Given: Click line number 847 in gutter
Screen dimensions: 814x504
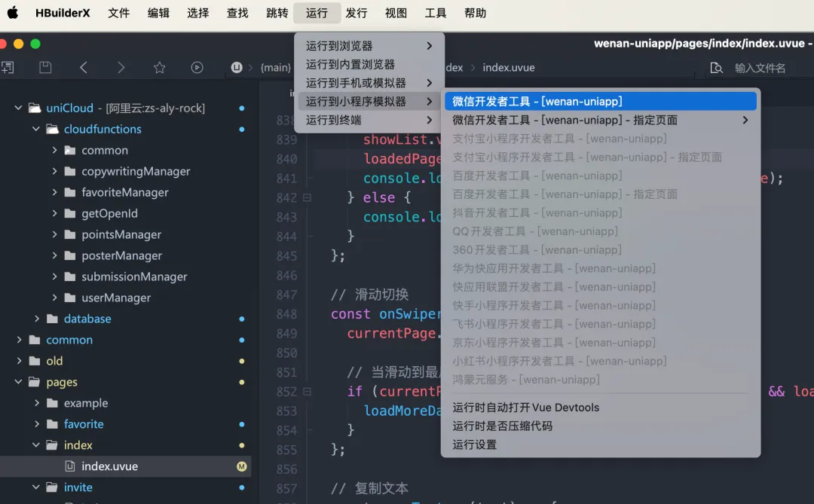Looking at the screenshot, I should click(287, 295).
